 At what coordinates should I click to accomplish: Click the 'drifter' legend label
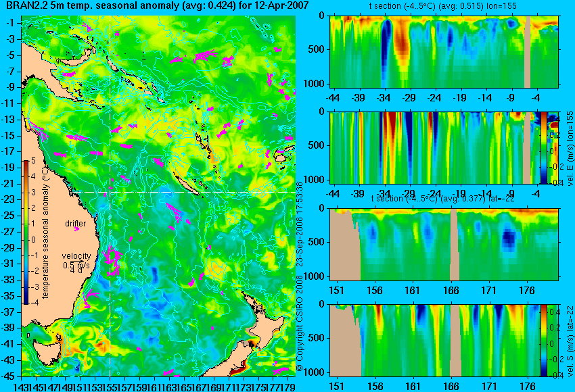(76, 224)
